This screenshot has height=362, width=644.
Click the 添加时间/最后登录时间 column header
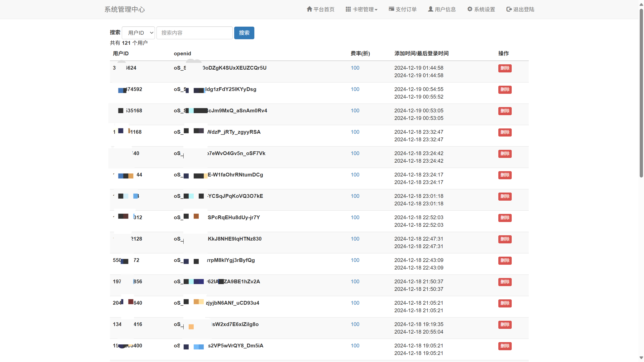point(421,54)
